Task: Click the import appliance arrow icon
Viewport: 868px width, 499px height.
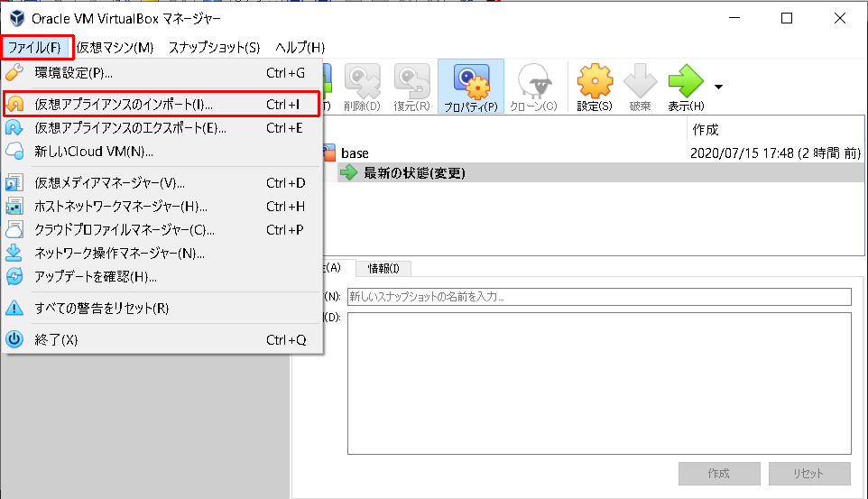Action: (x=14, y=104)
